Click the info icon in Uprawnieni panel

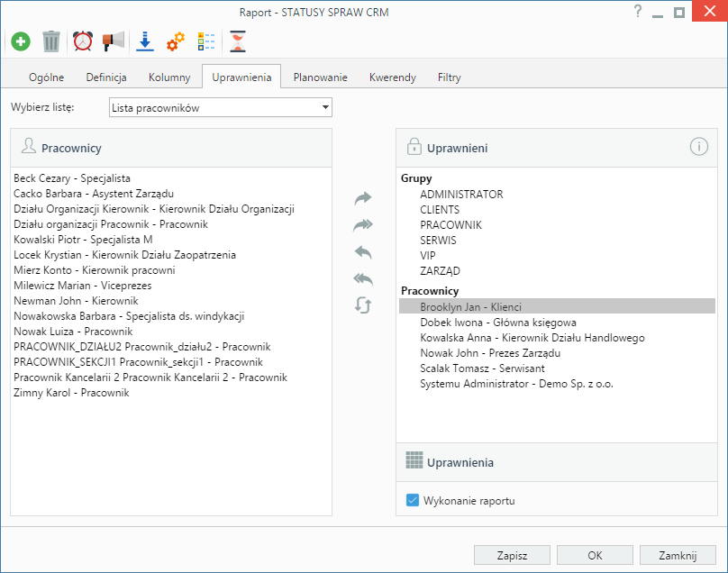coord(699,147)
